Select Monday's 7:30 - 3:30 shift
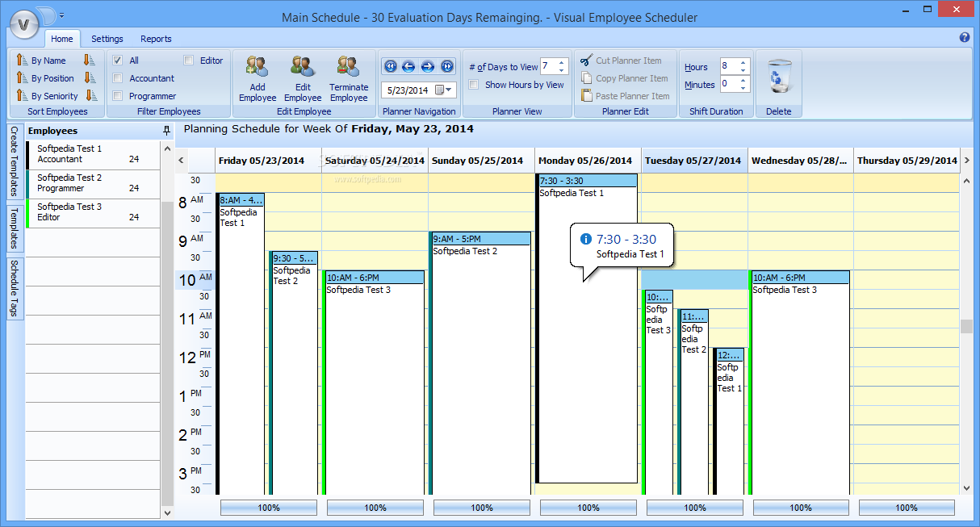The height and width of the screenshot is (527, 980). click(587, 328)
